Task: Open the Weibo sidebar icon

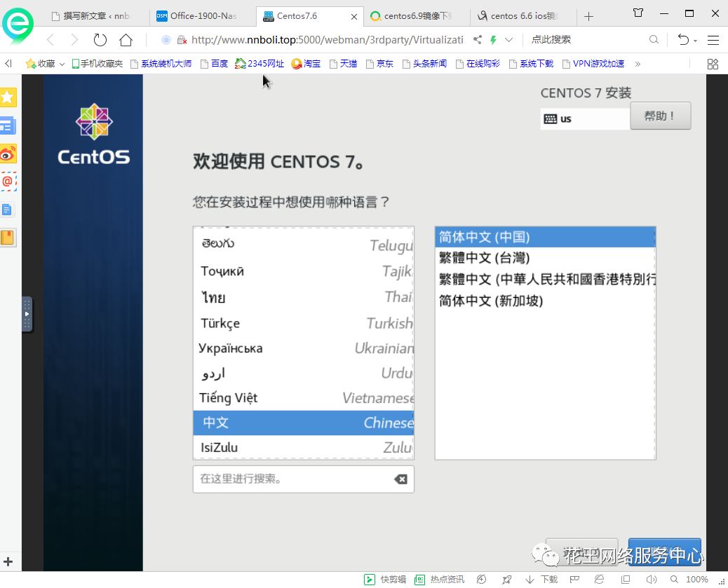Action: pos(8,153)
